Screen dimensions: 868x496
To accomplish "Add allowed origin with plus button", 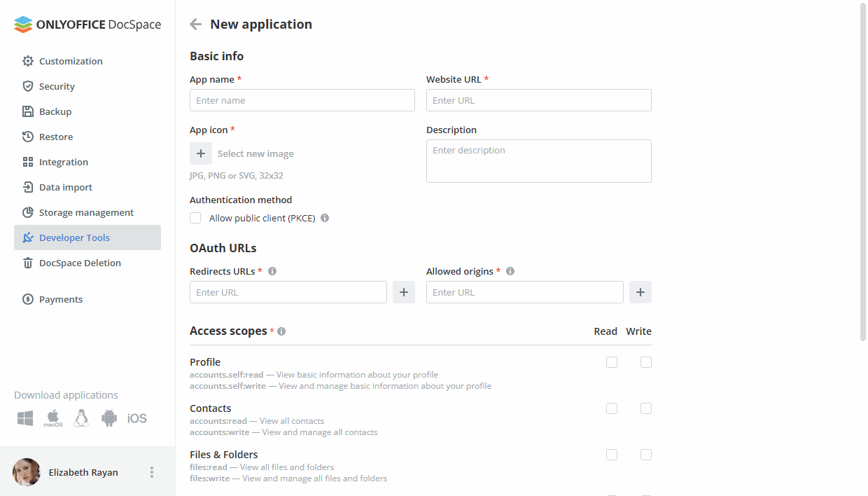I will (640, 292).
